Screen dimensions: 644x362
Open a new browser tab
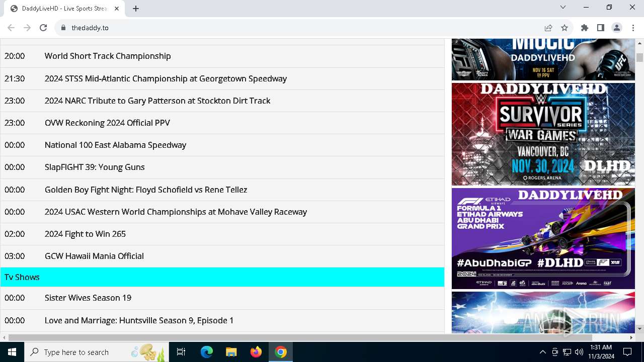coord(136,9)
